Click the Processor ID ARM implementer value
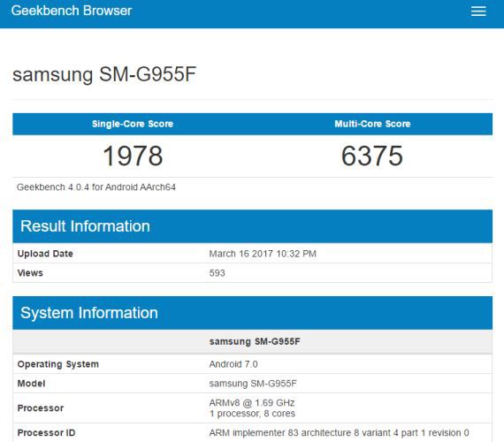The image size is (504, 442). (340, 432)
